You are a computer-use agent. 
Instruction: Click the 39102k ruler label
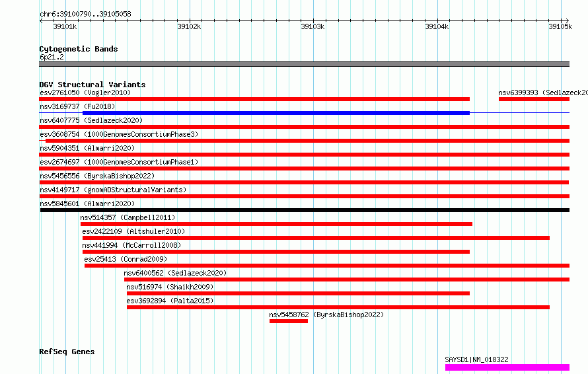click(189, 26)
